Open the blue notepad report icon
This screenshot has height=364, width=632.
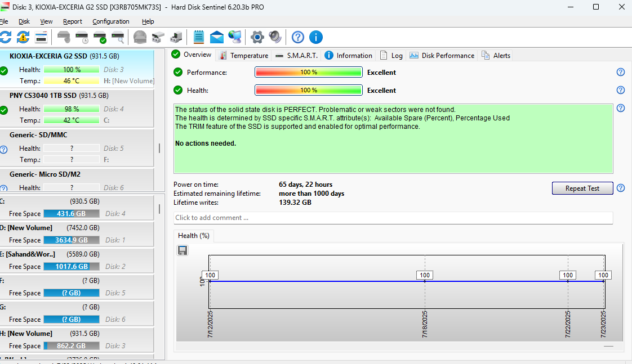pos(199,38)
